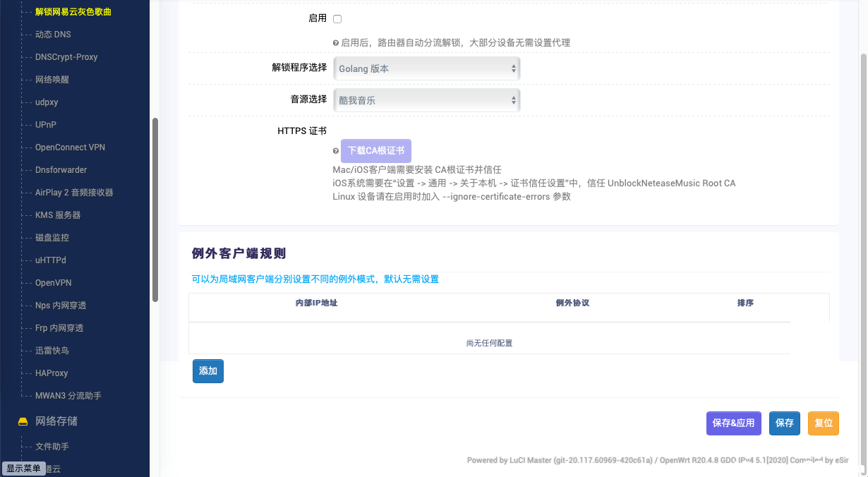Screen dimensions: 868x477
Task: Click the sidebar vertical scrollbar
Action: click(x=155, y=210)
